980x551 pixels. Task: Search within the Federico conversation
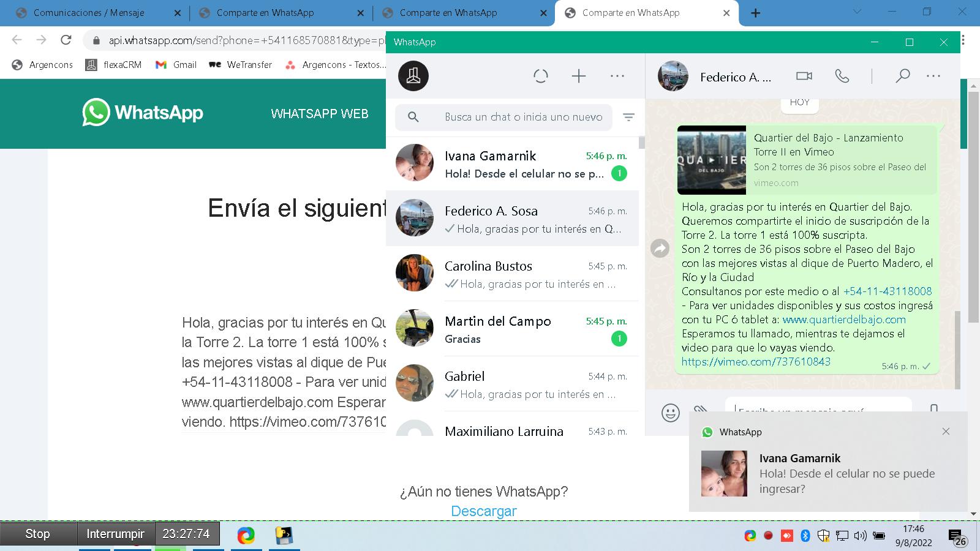click(902, 76)
